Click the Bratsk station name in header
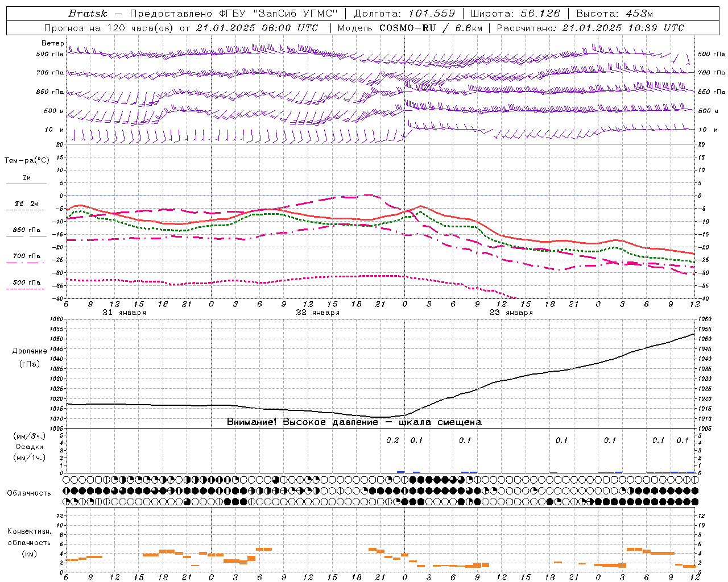728x582 pixels. point(88,14)
